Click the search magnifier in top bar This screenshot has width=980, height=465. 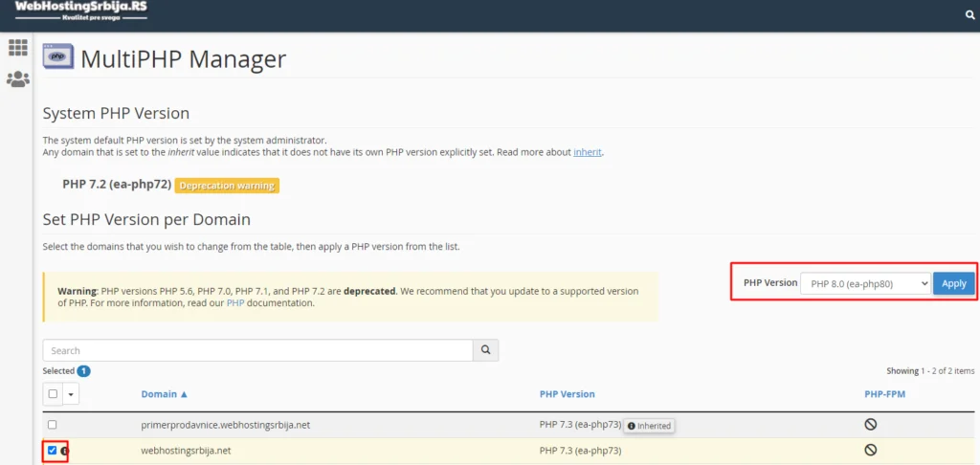970,15
